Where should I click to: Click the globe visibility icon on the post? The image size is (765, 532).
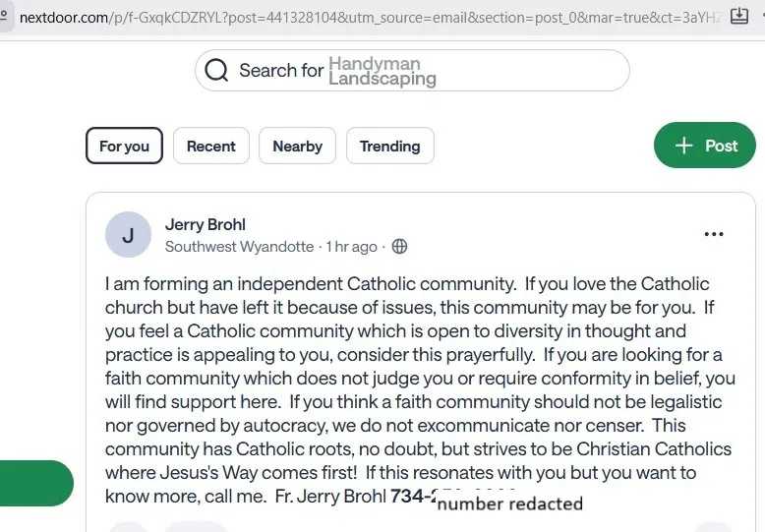pyautogui.click(x=399, y=247)
